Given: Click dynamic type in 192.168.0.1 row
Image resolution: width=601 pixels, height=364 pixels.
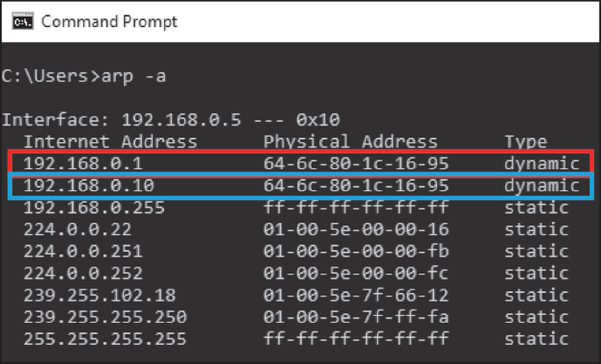Looking at the screenshot, I should point(541,164).
